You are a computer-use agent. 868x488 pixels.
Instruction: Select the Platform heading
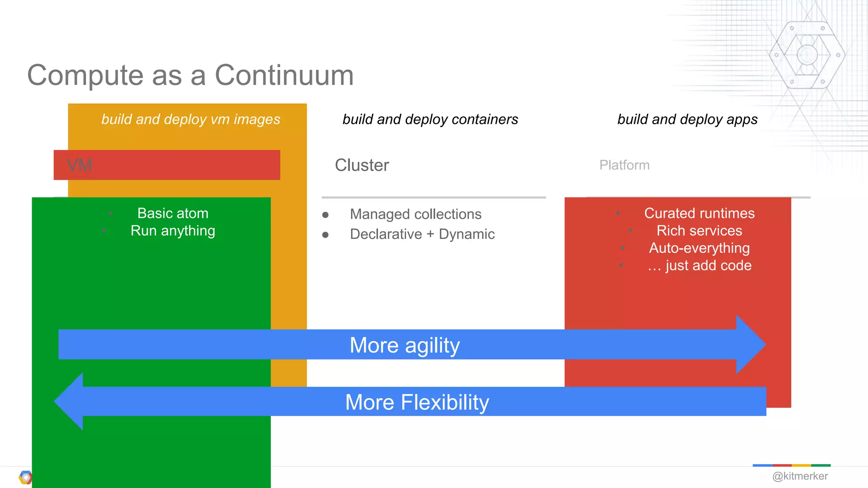pos(624,165)
